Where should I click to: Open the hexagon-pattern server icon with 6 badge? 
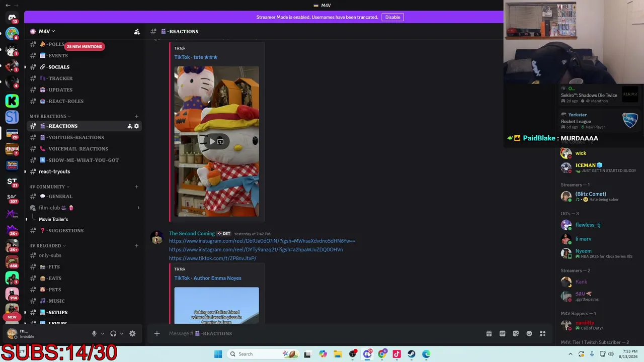[x=12, y=34]
